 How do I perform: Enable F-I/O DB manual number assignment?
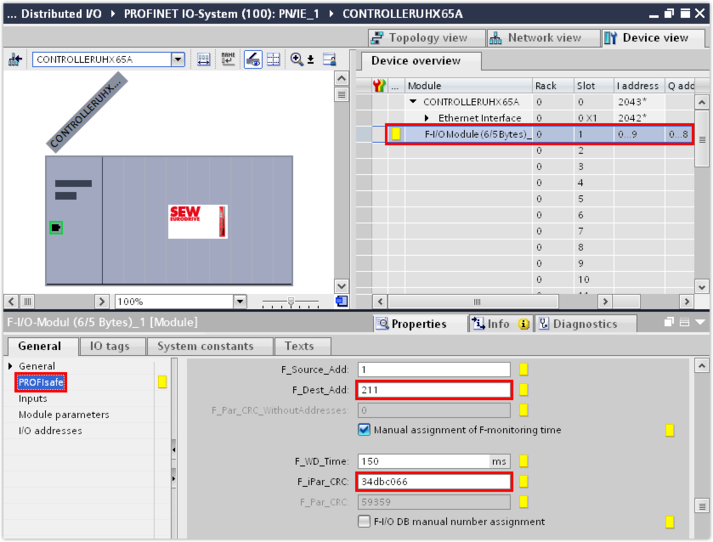tap(364, 521)
